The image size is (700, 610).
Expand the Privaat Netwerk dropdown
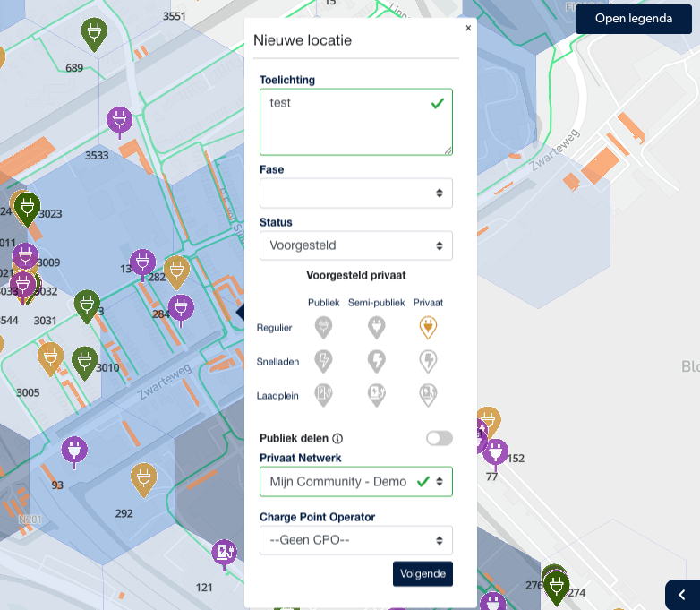[355, 481]
